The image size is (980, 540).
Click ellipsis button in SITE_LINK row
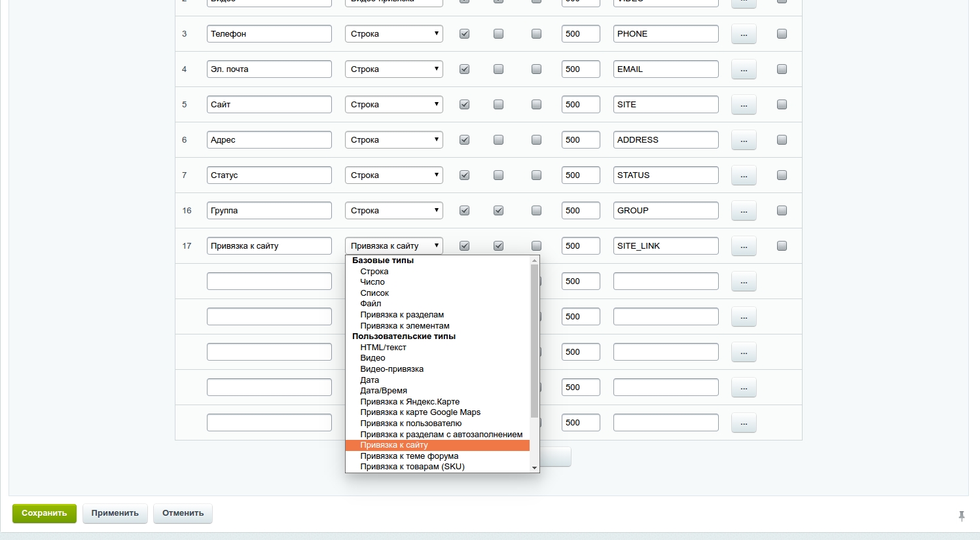[x=744, y=246]
